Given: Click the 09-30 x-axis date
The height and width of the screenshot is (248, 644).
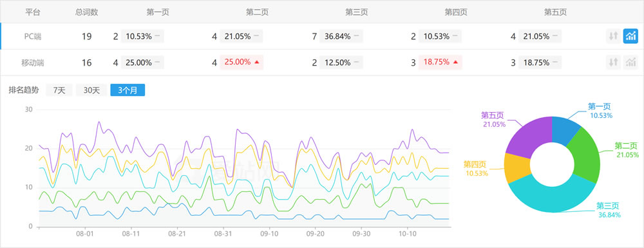Looking at the screenshot, I should pyautogui.click(x=361, y=234).
